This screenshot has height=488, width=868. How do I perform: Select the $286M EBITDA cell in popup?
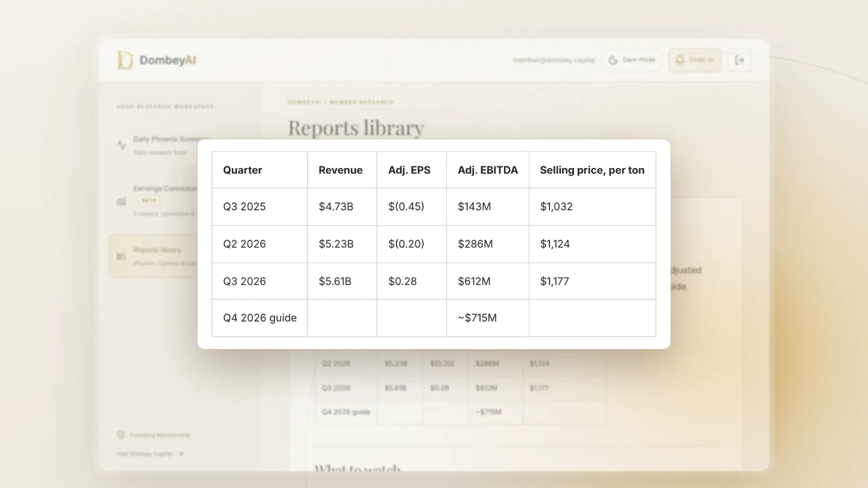[x=488, y=244]
